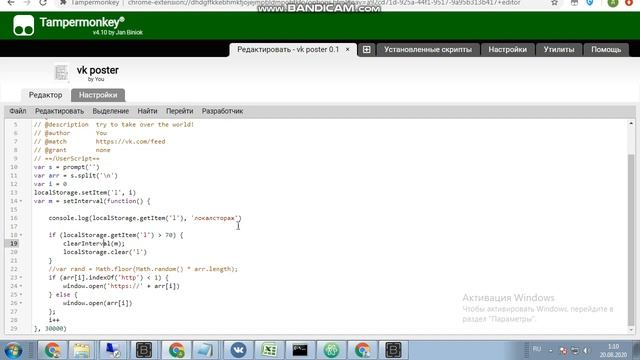Open the Файл menu
Image resolution: width=640 pixels, height=360 pixels.
18,111
